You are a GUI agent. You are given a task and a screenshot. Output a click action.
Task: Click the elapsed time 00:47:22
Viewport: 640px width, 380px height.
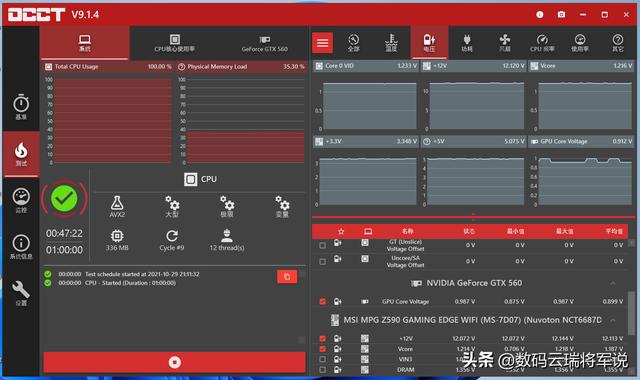pos(64,233)
